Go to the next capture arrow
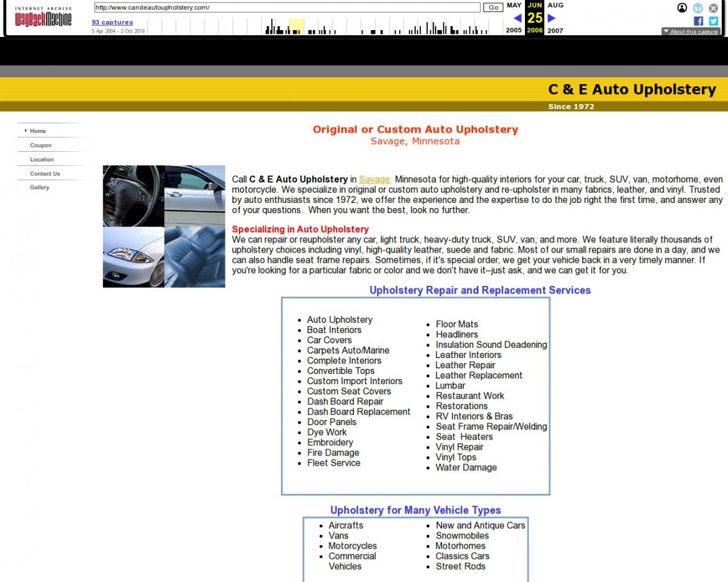This screenshot has height=582, width=728. pyautogui.click(x=551, y=18)
